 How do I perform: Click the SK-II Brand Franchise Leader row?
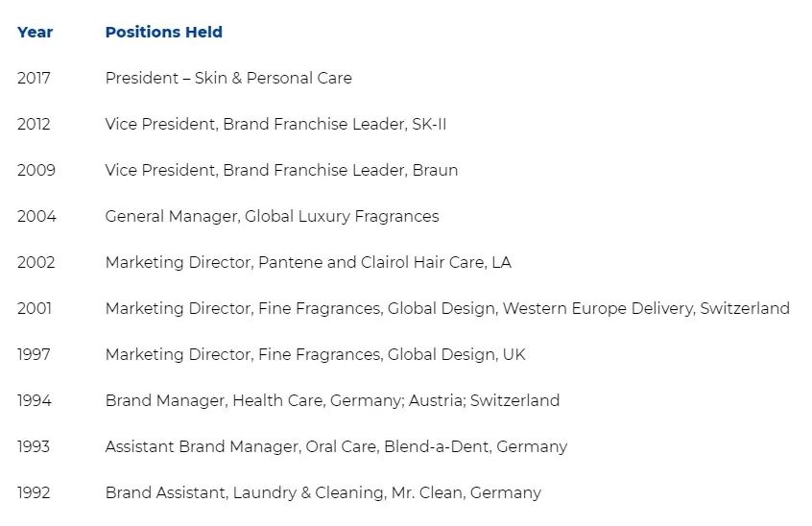[275, 124]
